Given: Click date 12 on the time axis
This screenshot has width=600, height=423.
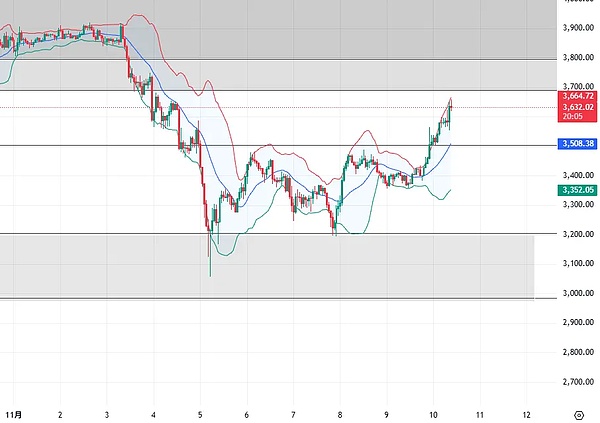Looking at the screenshot, I should [527, 412].
